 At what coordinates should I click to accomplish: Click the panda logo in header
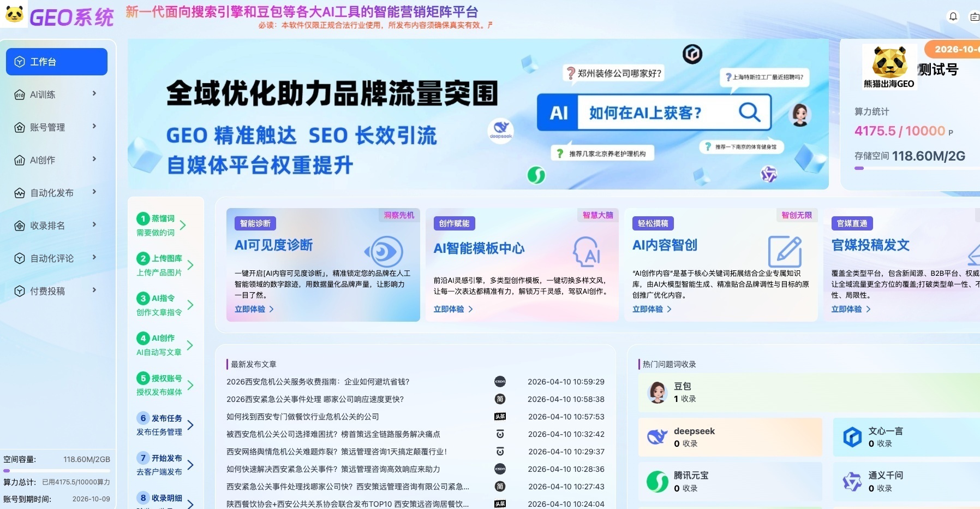point(14,14)
